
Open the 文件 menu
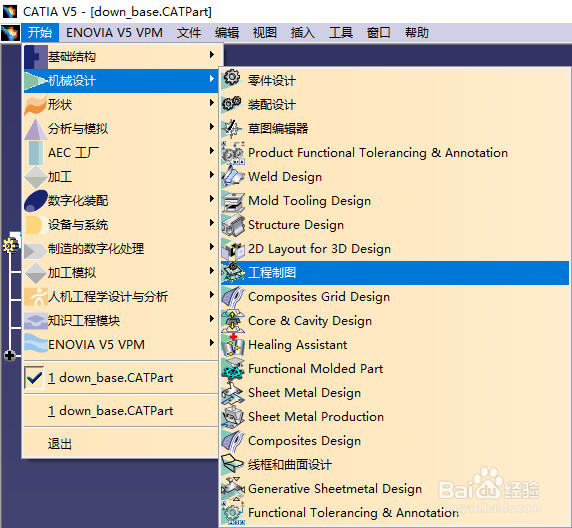tap(189, 33)
